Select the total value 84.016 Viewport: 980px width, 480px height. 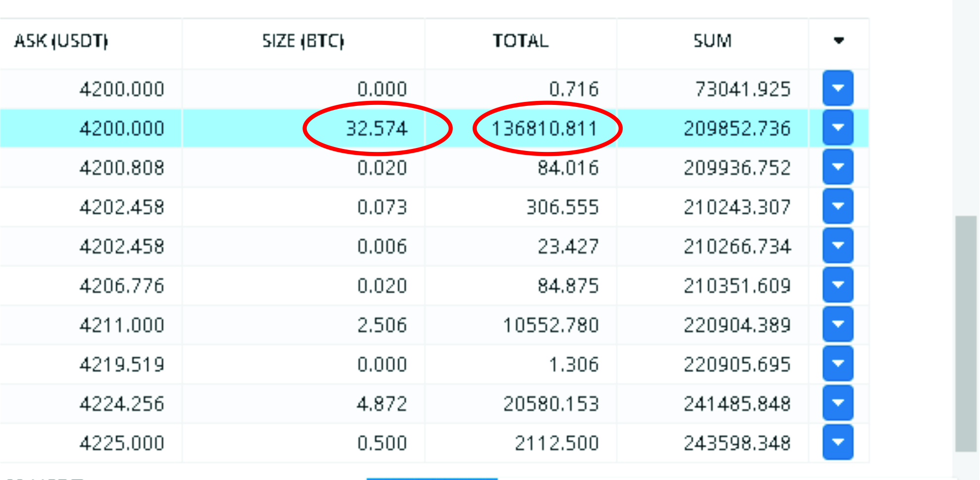[569, 168]
